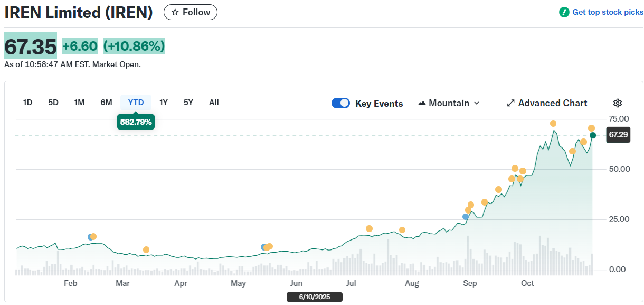
Task: Open the Get top stock picks link
Action: tap(608, 12)
